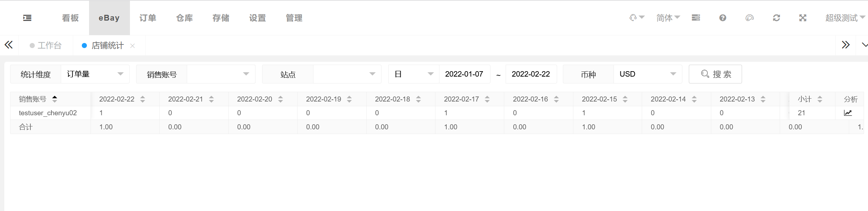
Task: Click the refresh page icon
Action: coord(776,18)
